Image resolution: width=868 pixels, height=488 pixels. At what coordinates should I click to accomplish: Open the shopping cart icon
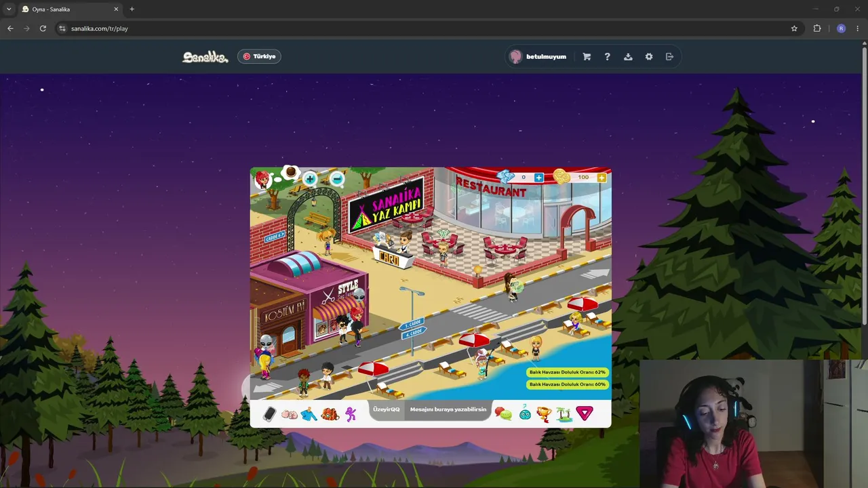pyautogui.click(x=587, y=57)
